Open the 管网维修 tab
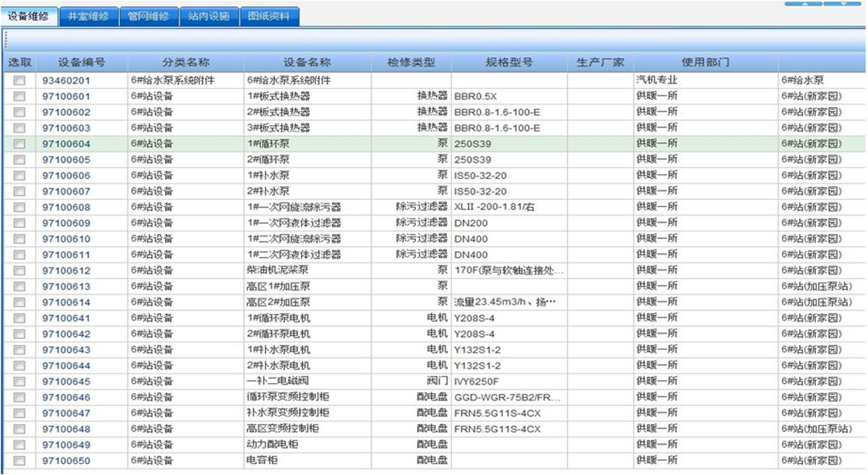Viewport: 868px width, 475px height. click(148, 17)
